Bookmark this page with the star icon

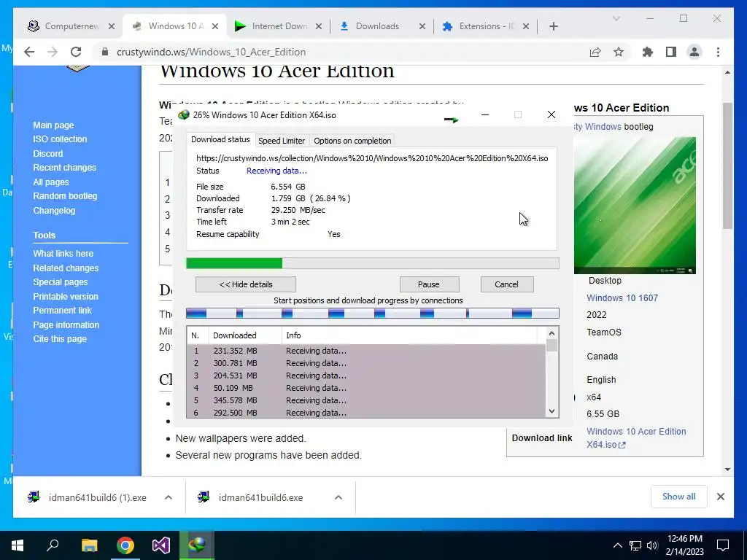tap(619, 52)
